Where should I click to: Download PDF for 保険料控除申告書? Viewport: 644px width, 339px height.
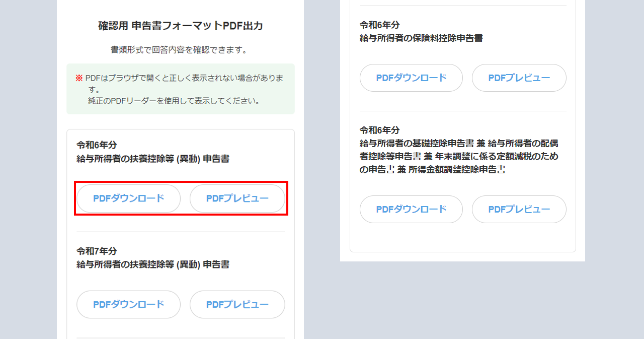(411, 78)
